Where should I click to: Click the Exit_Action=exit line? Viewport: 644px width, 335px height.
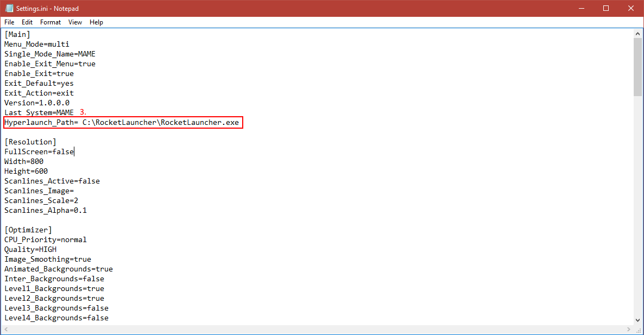coord(39,93)
